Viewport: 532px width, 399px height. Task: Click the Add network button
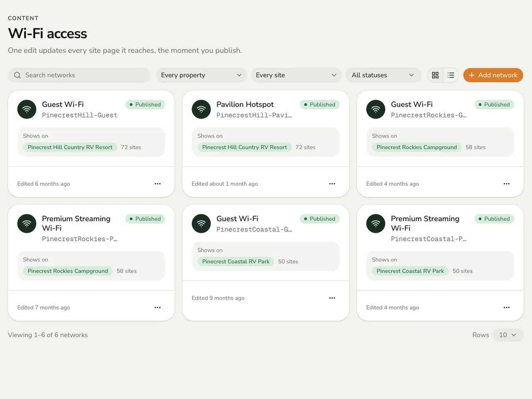[x=493, y=75]
